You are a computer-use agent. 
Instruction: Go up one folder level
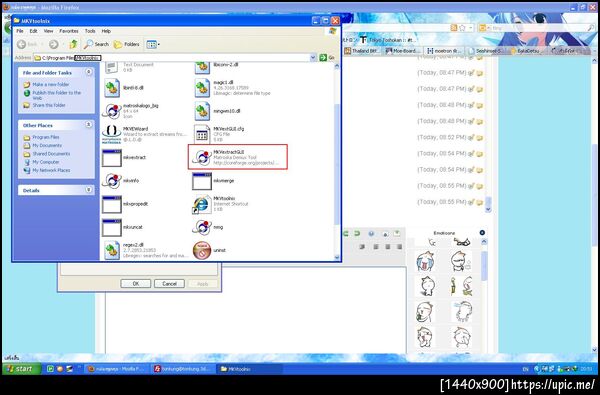click(73, 44)
